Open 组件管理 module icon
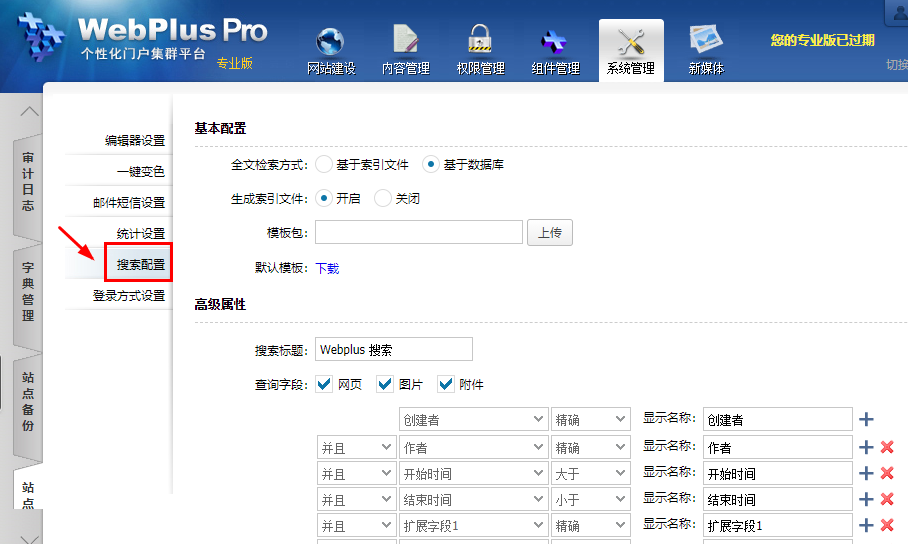This screenshot has width=908, height=544. pos(555,42)
